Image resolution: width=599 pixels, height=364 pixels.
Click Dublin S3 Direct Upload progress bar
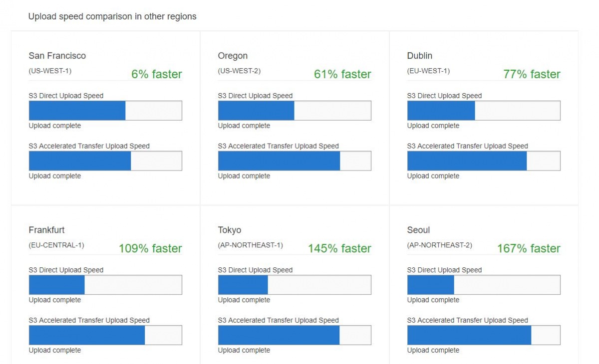484,111
